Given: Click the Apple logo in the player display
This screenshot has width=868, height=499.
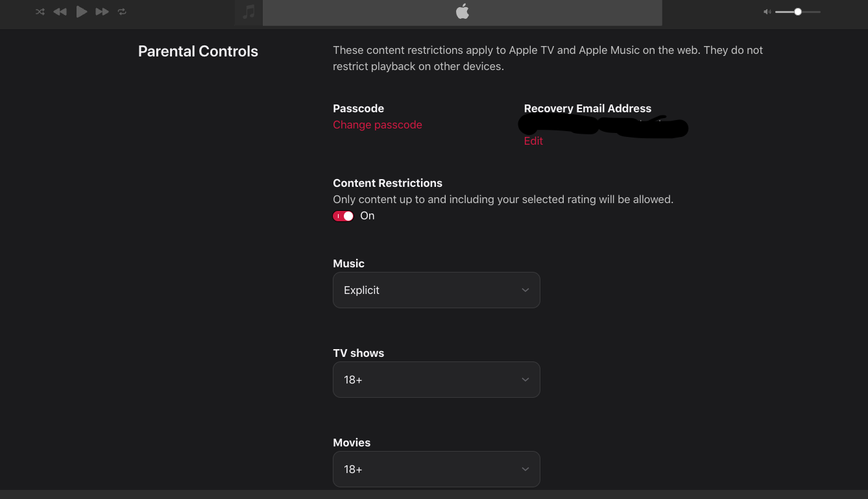Looking at the screenshot, I should click(x=462, y=12).
